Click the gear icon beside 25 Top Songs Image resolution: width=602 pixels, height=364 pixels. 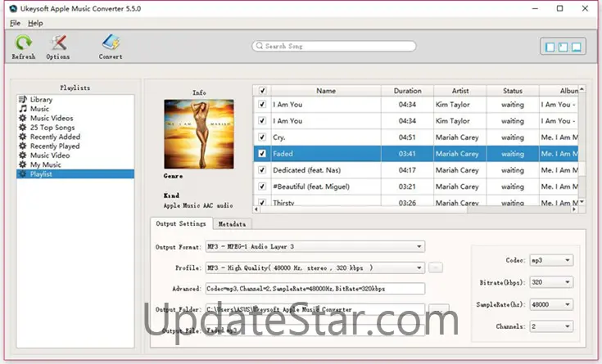coord(23,127)
